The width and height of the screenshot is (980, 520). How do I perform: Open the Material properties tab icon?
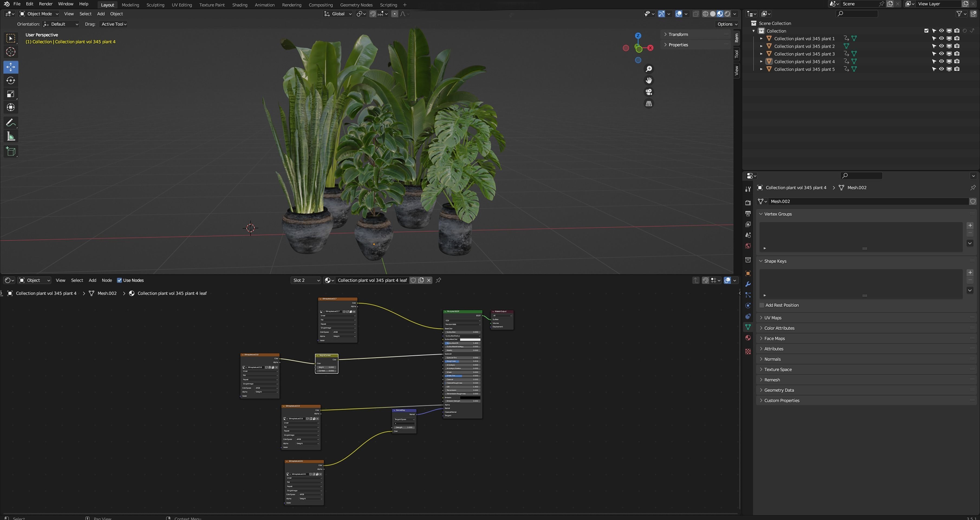[x=748, y=338]
